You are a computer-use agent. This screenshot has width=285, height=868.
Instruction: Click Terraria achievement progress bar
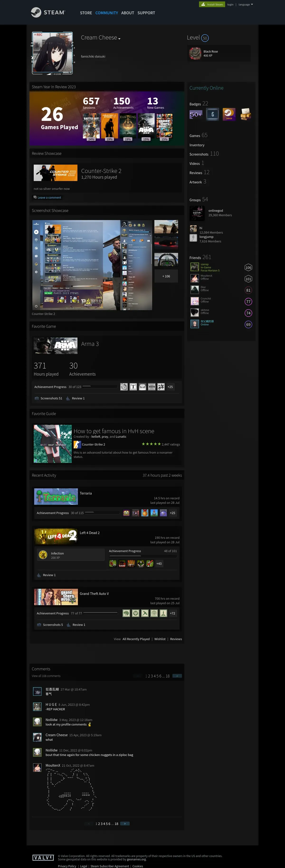tap(102, 513)
